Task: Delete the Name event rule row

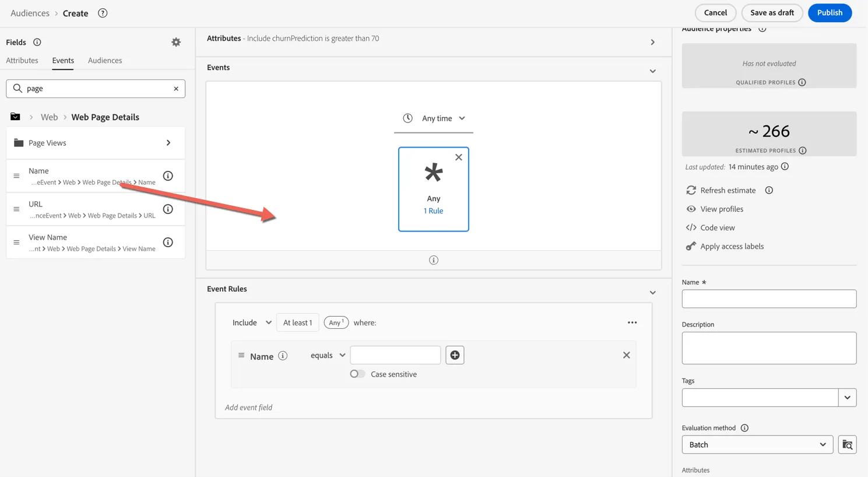Action: pyautogui.click(x=626, y=355)
